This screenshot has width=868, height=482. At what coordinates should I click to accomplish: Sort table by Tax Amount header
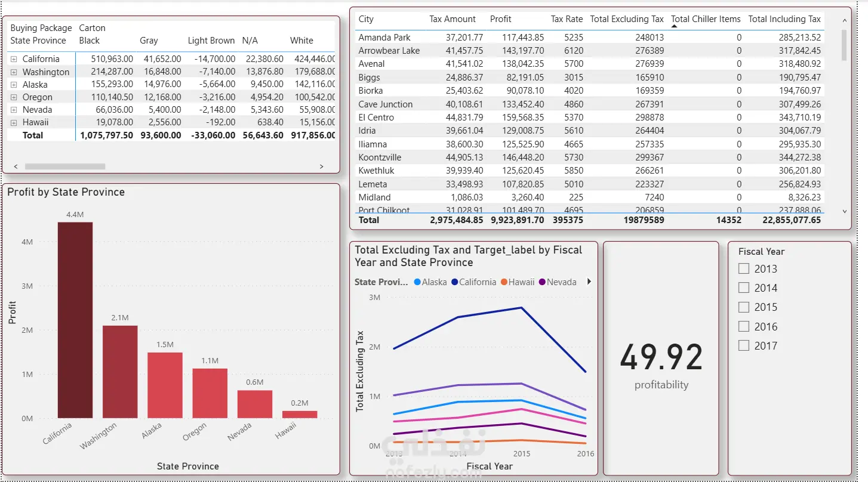click(453, 19)
